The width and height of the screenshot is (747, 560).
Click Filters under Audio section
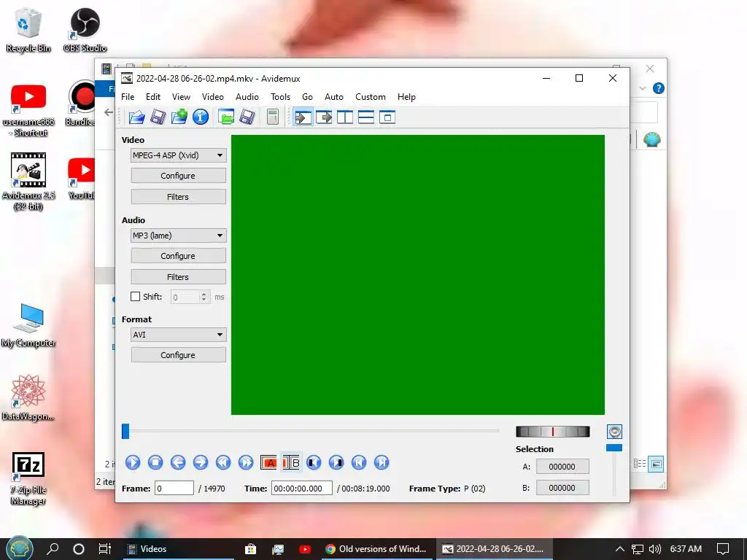[178, 276]
